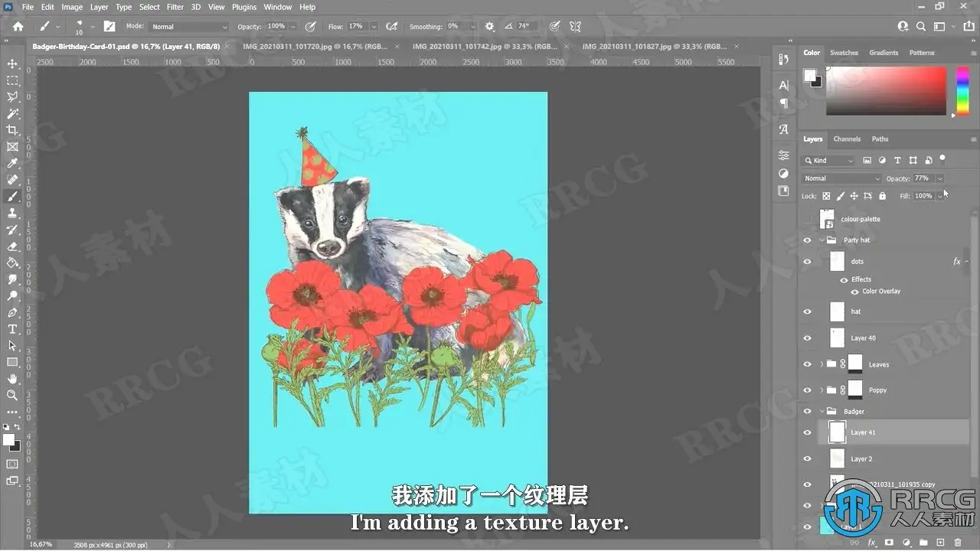This screenshot has width=980, height=551.
Task: Select the Pen tool
Action: pyautogui.click(x=12, y=313)
